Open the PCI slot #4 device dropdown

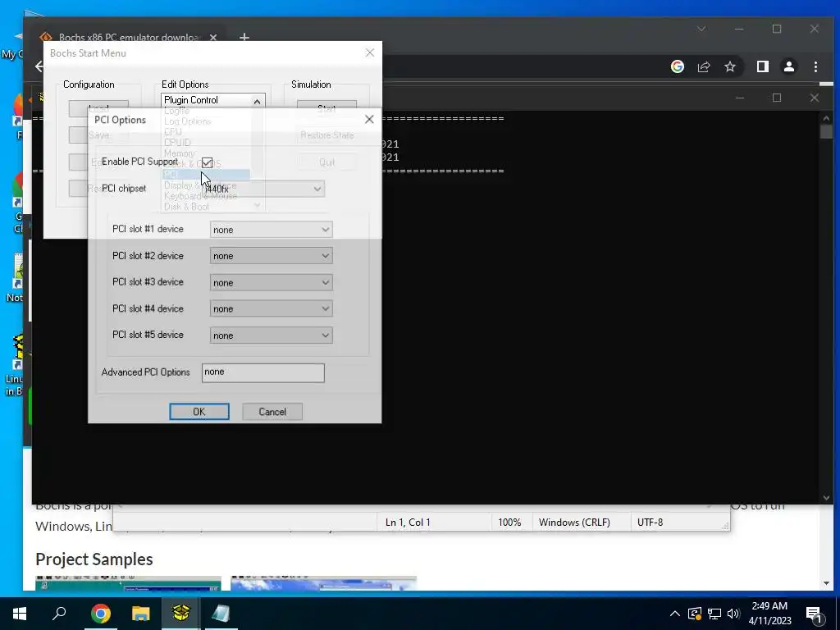[271, 308]
